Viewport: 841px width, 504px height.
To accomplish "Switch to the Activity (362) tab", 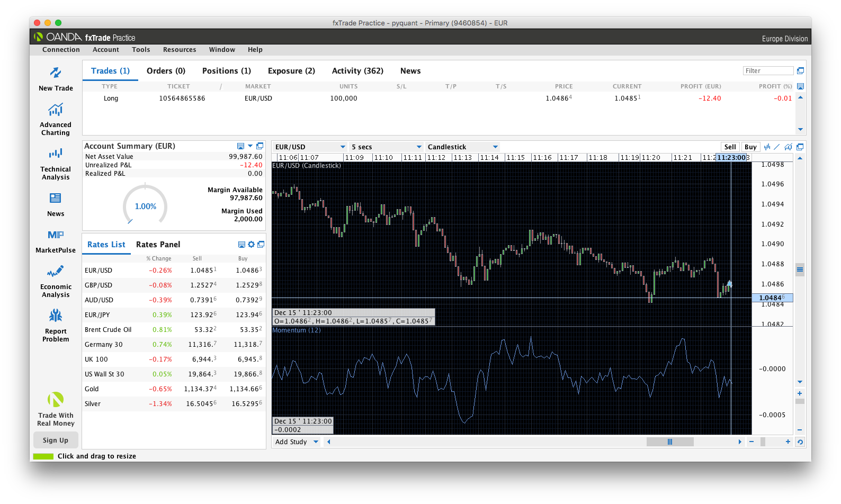I will 357,71.
